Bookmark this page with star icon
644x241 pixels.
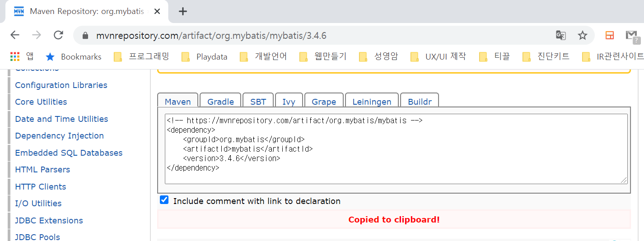583,35
